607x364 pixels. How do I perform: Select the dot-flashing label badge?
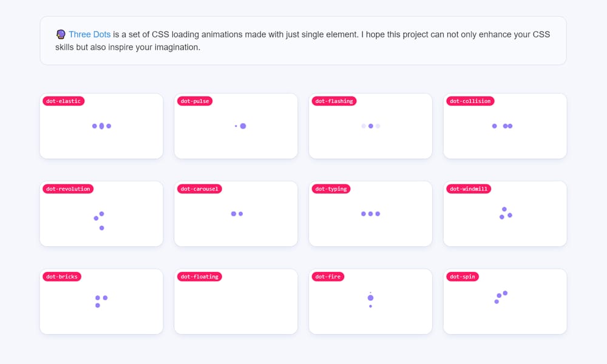click(333, 101)
